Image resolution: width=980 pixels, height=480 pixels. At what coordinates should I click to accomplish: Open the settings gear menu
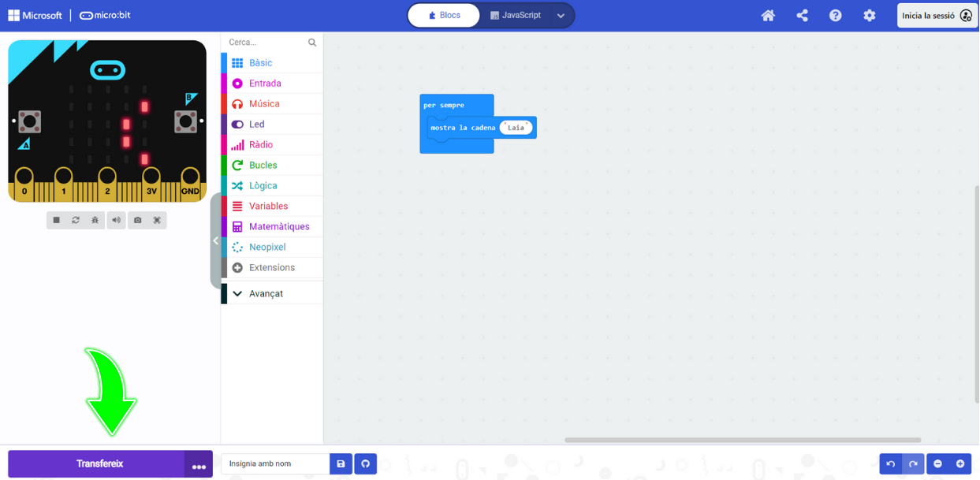(869, 16)
